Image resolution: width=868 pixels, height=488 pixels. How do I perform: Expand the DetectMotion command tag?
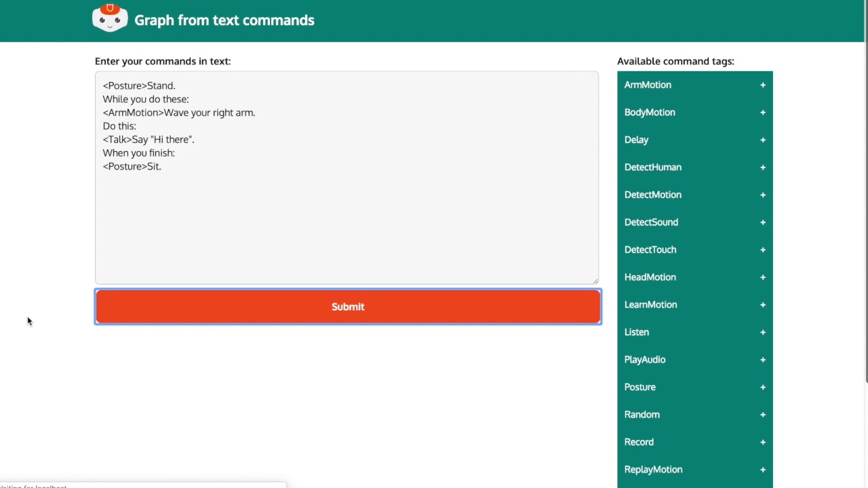tap(695, 195)
